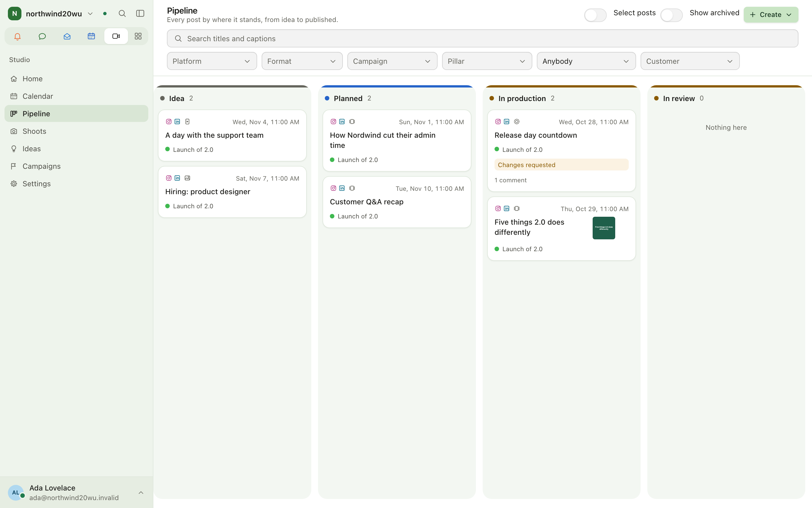Open Calendar in the Studio sidebar
The height and width of the screenshot is (508, 812).
(76, 96)
